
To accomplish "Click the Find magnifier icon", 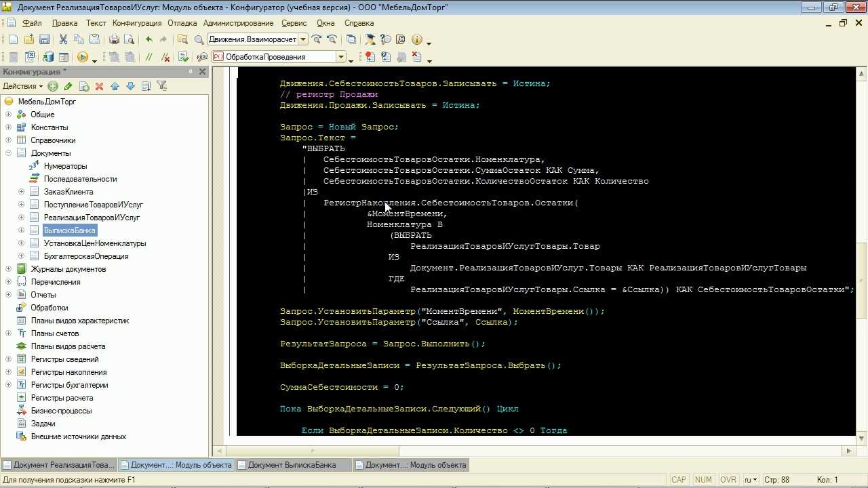I will click(x=199, y=39).
